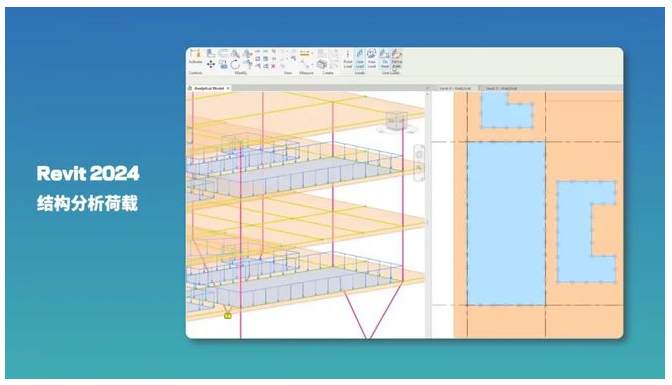Viewport: 672px width, 385px height.
Task: Click the 3D view vertical scrollbar
Action: [428, 214]
